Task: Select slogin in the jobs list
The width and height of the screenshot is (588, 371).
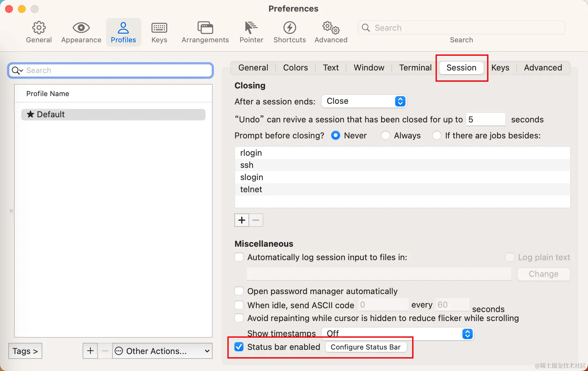Action: 402,177
